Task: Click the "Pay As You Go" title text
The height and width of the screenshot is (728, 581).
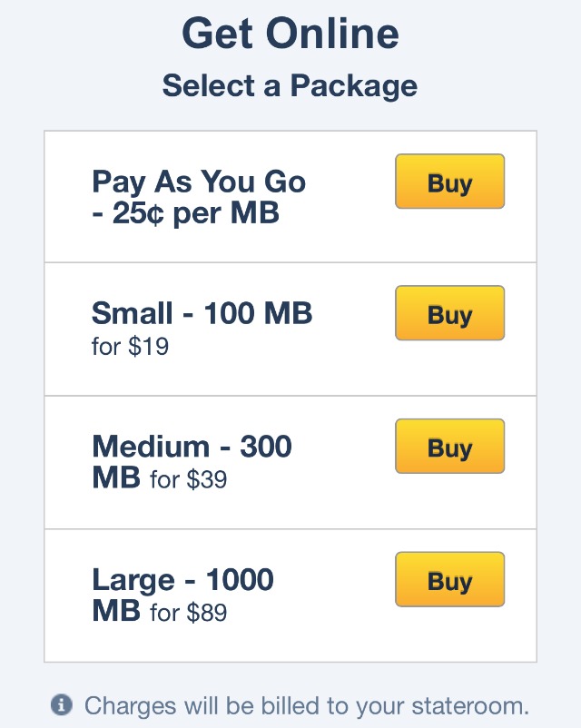Action: 199,182
